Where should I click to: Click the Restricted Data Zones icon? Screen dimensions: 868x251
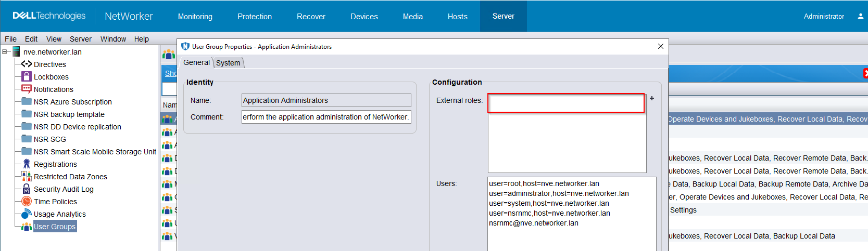point(27,176)
